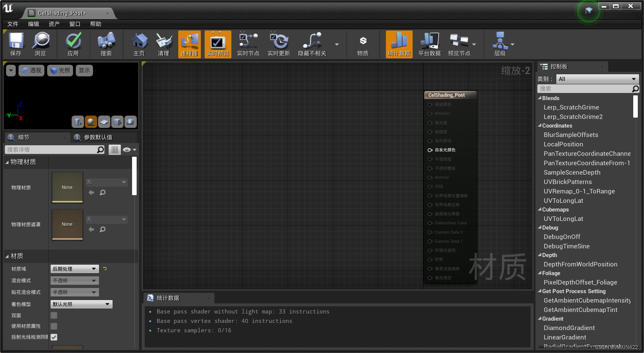Toggle 实时预览 live preview

point(218,44)
